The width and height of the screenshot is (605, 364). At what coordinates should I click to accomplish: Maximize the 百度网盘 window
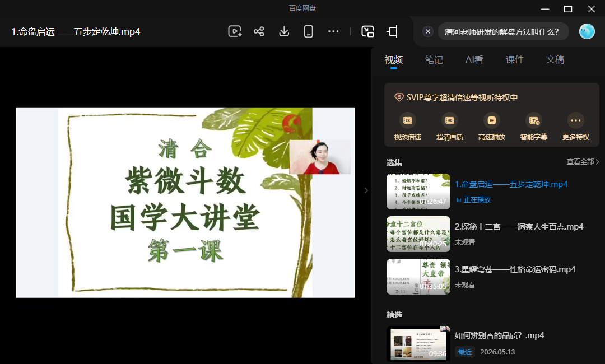(x=568, y=9)
